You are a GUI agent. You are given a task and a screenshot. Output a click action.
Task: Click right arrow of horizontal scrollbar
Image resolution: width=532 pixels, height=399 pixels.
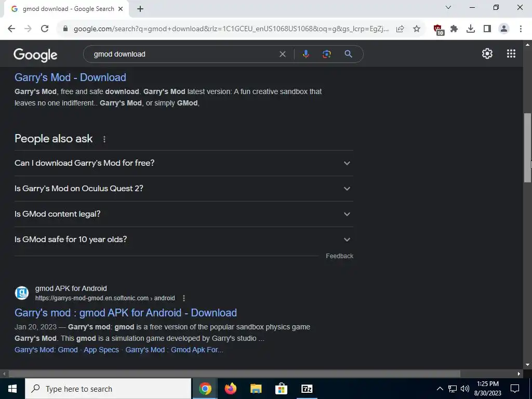pyautogui.click(x=519, y=374)
